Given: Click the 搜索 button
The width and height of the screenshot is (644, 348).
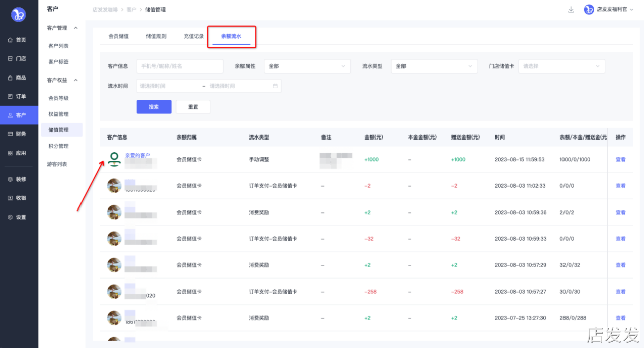Looking at the screenshot, I should click(154, 107).
